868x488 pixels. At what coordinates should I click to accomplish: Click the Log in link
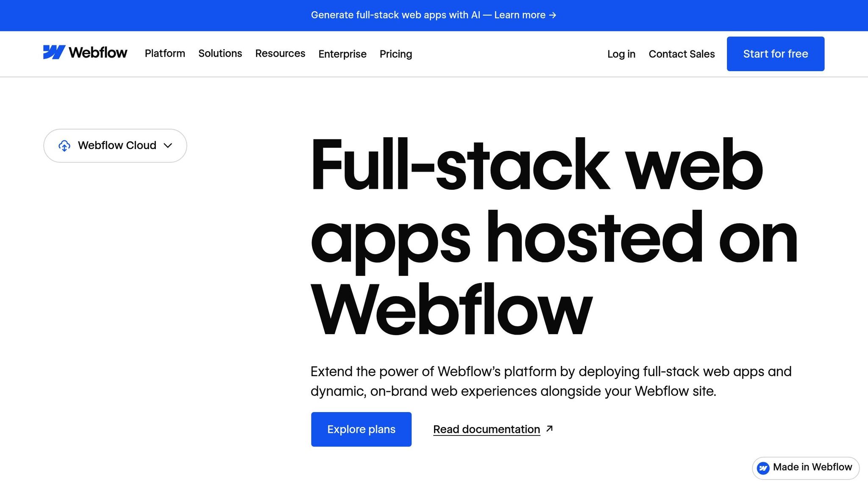(x=621, y=54)
